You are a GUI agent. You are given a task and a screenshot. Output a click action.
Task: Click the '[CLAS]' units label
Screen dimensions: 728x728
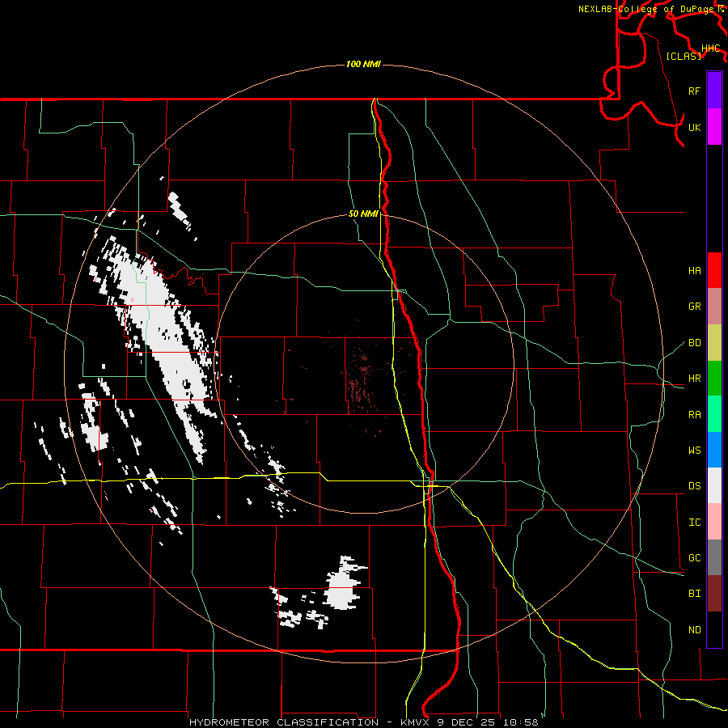click(x=684, y=56)
